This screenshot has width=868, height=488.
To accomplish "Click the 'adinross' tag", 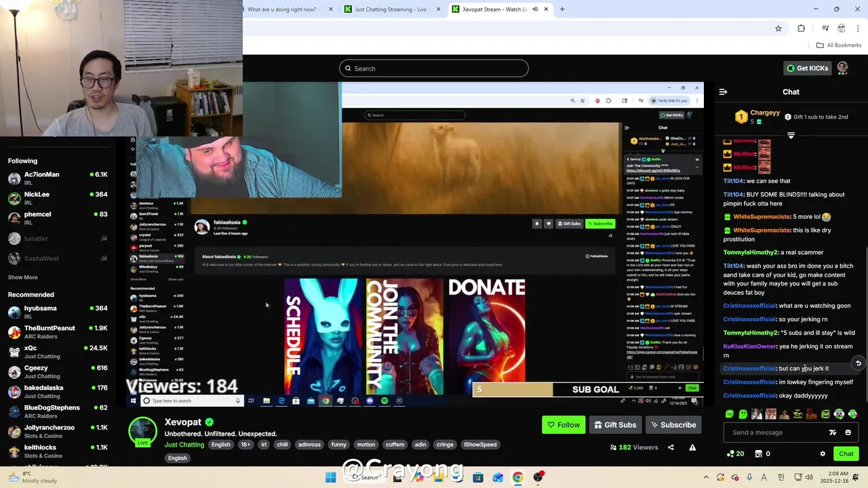I will [x=309, y=445].
